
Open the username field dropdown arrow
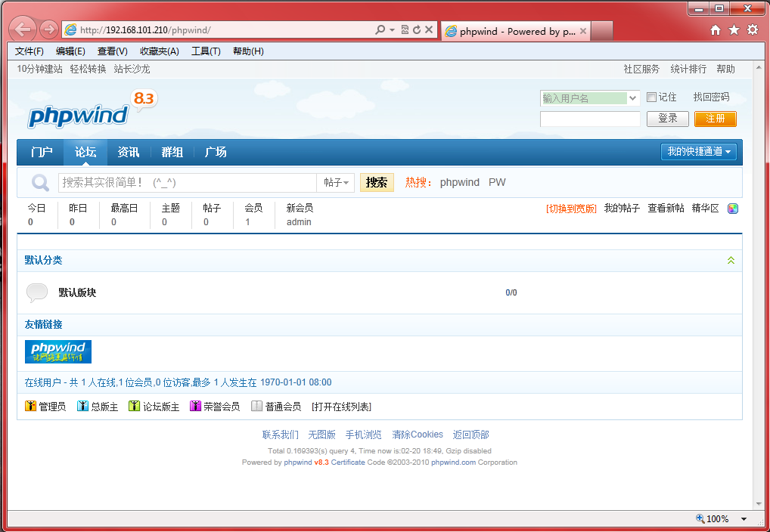coord(633,98)
